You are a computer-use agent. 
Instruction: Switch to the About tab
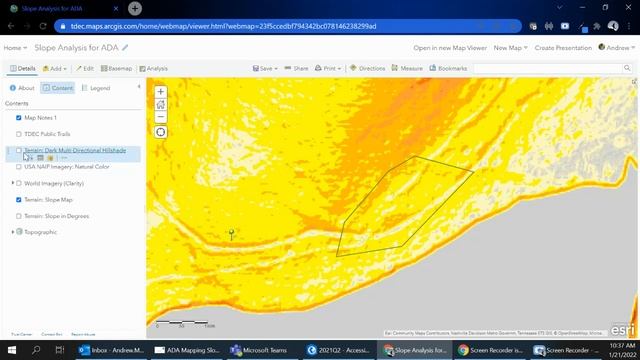pos(22,88)
